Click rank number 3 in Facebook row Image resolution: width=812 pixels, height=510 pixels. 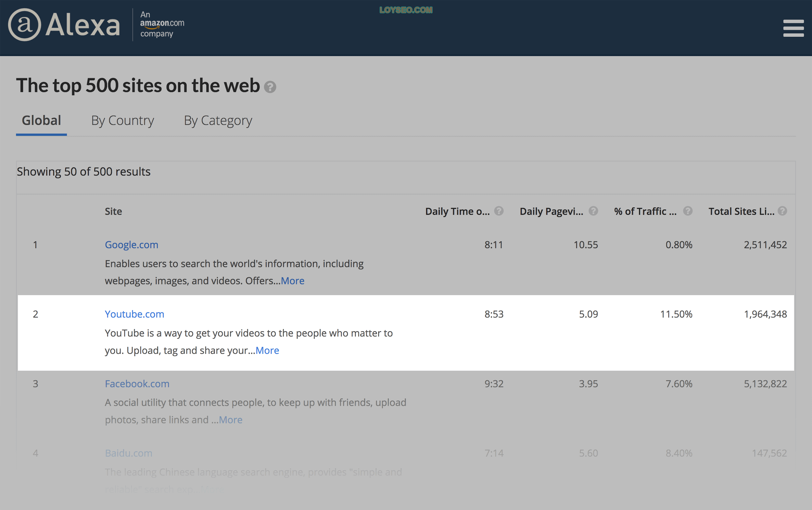pyautogui.click(x=35, y=384)
